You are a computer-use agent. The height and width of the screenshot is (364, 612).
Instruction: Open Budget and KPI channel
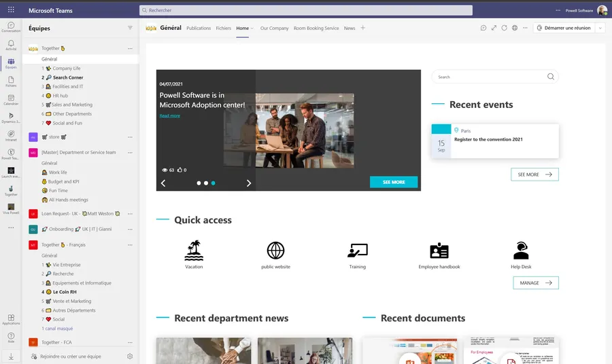click(x=63, y=181)
